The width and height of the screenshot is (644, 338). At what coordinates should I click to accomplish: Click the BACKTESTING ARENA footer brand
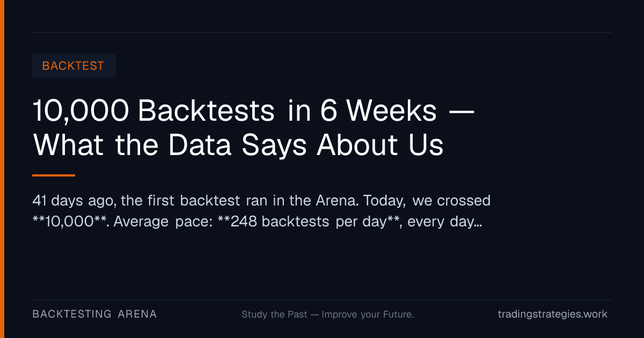pos(95,314)
